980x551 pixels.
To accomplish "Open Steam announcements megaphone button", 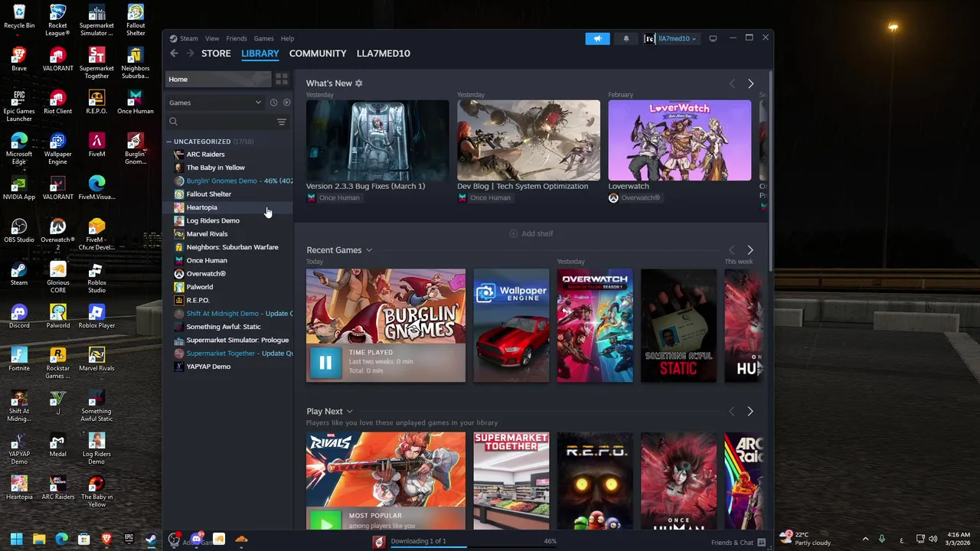I will [598, 38].
